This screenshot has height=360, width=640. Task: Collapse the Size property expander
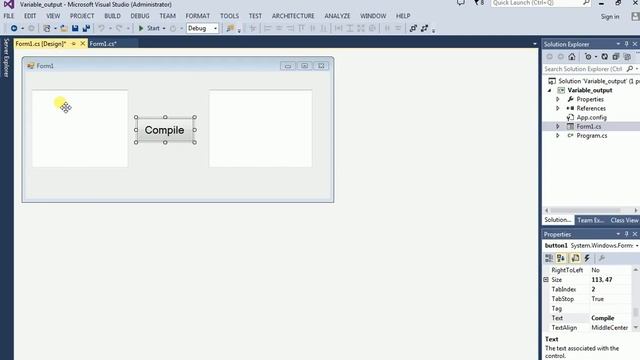[546, 280]
